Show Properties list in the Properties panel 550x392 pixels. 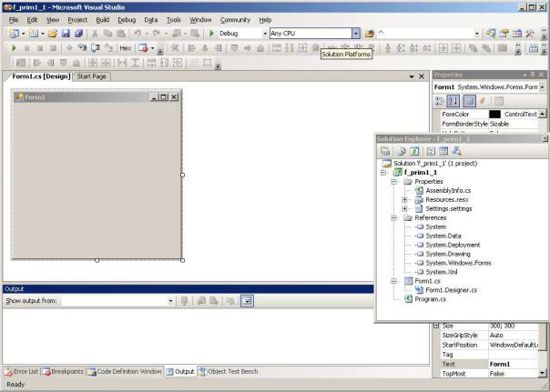pyautogui.click(x=469, y=101)
